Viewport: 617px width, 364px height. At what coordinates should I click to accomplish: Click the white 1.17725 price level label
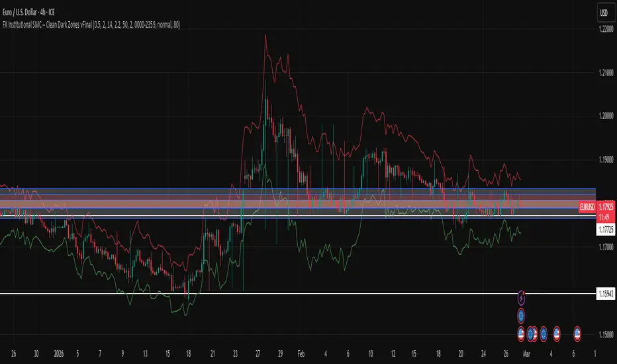click(x=606, y=230)
